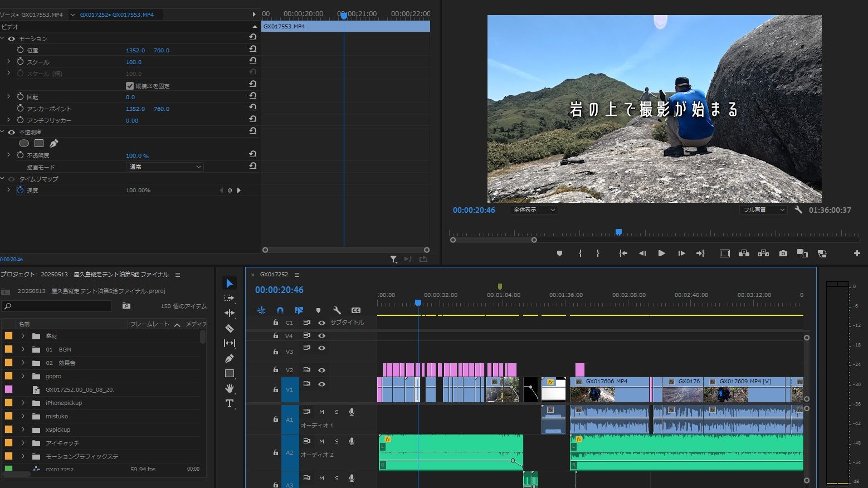Screen dimensions: 868x488
Task: Open the GX017252 sequence panel menu
Action: [297, 275]
